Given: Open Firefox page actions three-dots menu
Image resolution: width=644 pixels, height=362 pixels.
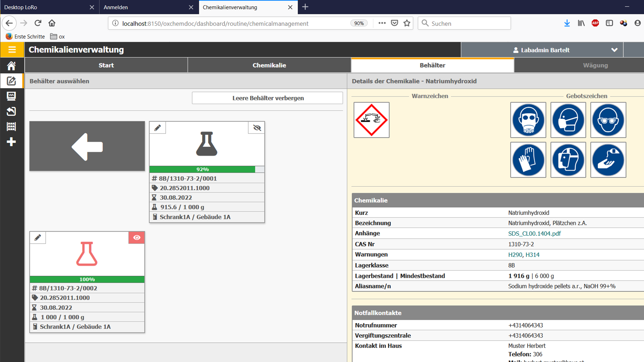Looking at the screenshot, I should pos(382,23).
